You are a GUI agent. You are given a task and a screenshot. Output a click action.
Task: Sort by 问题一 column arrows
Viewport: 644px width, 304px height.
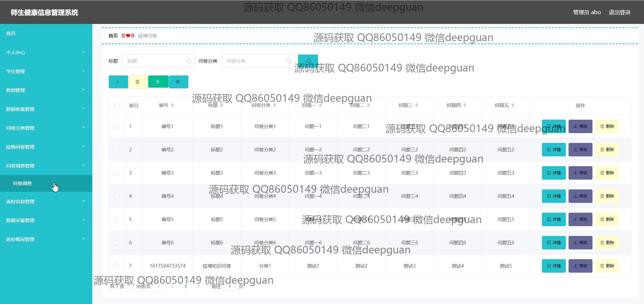click(320, 105)
